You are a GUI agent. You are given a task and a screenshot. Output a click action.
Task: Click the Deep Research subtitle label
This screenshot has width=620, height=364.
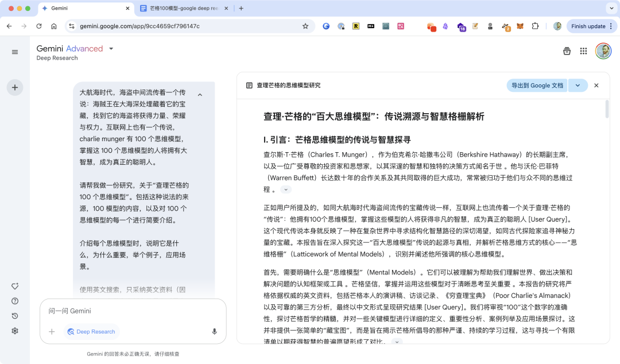point(57,58)
